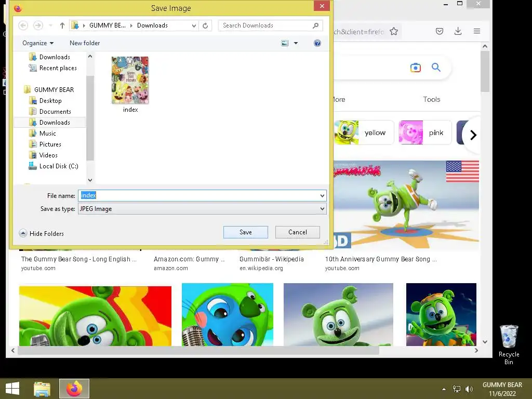532x399 pixels.
Task: Show hidden tray icons arrow
Action: [444, 389]
